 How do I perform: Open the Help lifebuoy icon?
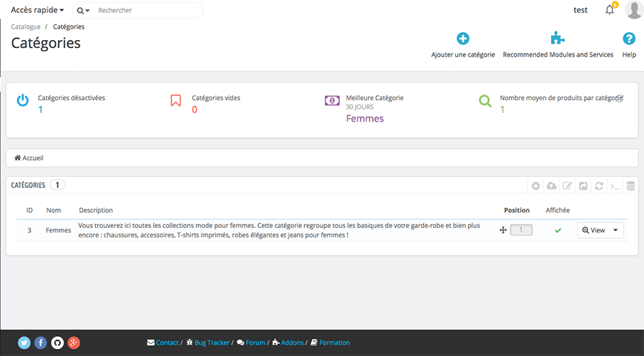point(629,39)
